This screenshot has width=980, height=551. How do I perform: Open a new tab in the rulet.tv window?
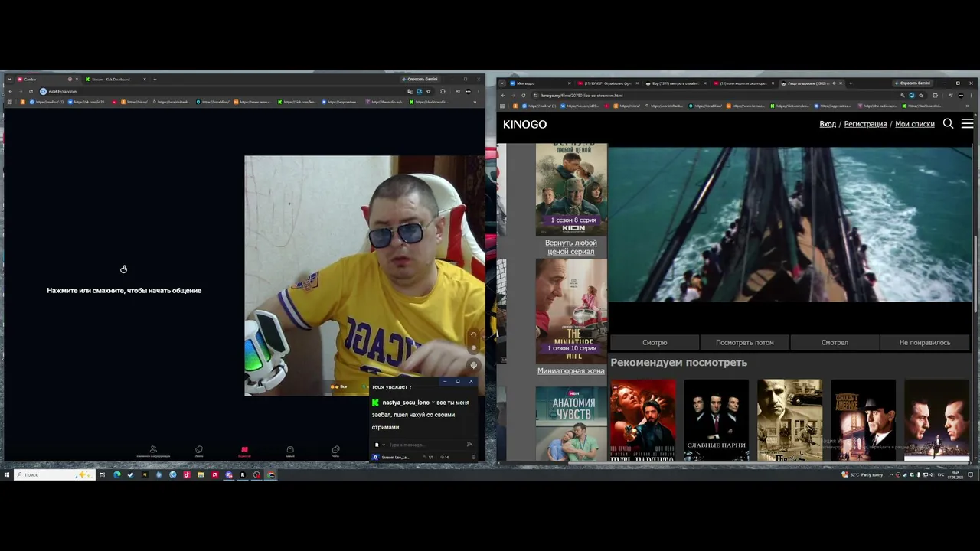point(155,80)
